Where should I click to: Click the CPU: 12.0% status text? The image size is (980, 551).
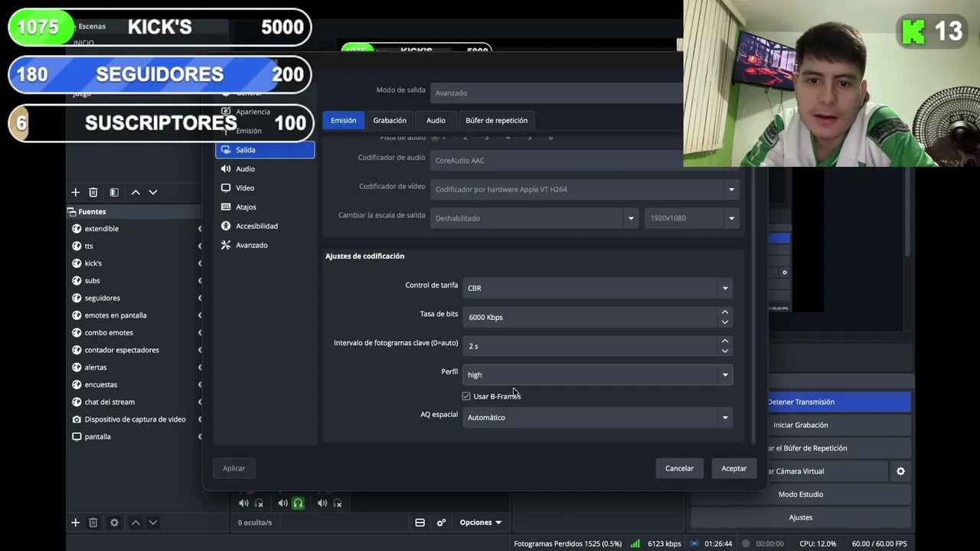[x=818, y=544]
